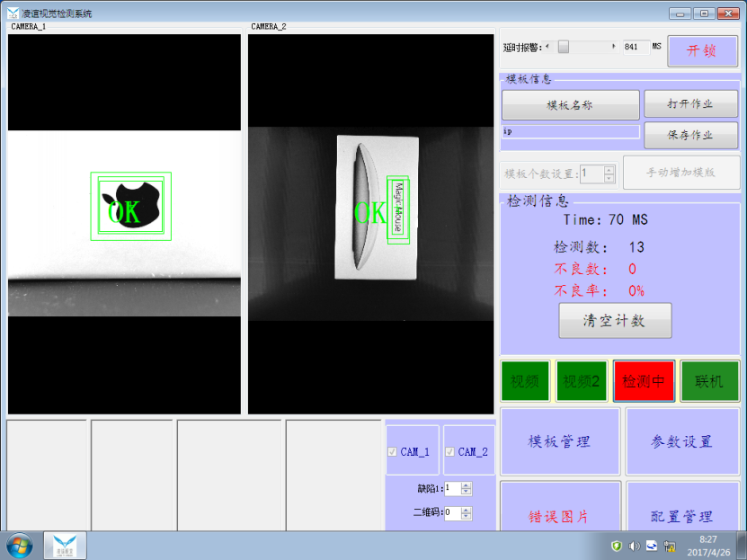Clear detection counters using 清空计数
747x560 pixels.
(614, 320)
